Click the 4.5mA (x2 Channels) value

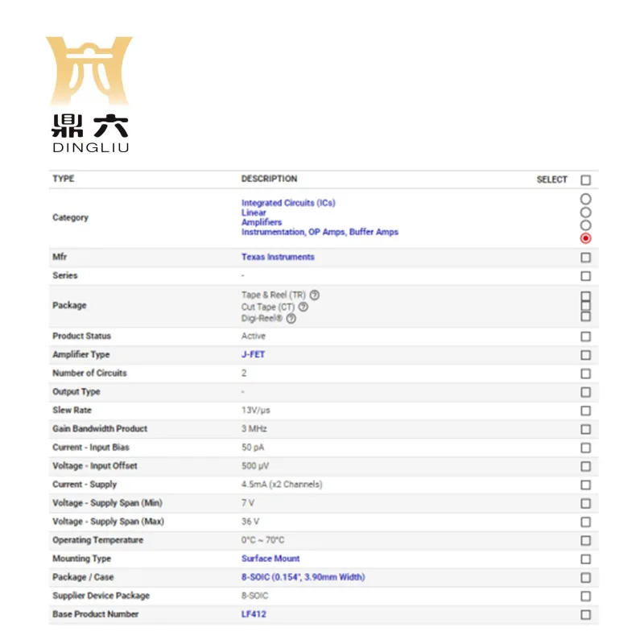(x=282, y=485)
